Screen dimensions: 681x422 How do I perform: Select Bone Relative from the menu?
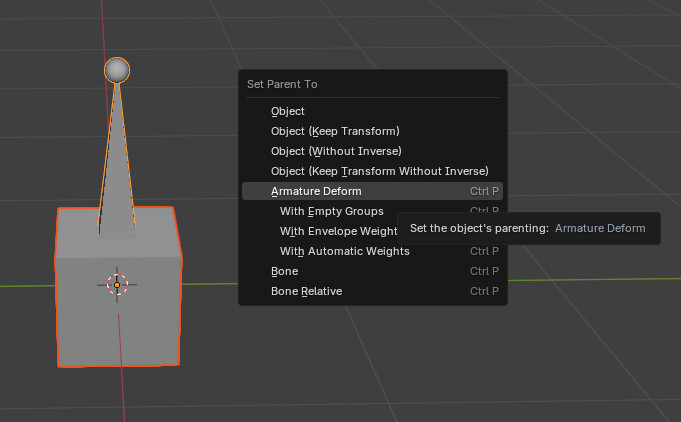click(306, 291)
